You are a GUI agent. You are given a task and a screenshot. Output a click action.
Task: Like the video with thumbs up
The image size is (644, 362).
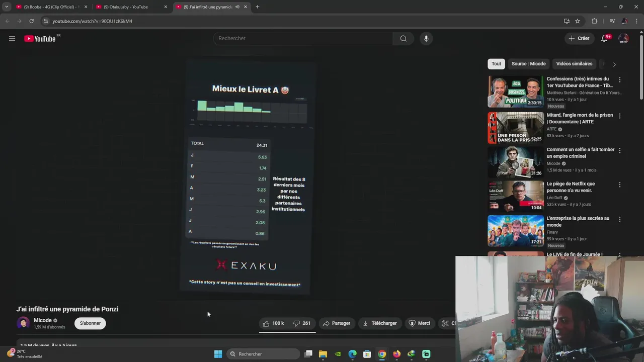273,323
